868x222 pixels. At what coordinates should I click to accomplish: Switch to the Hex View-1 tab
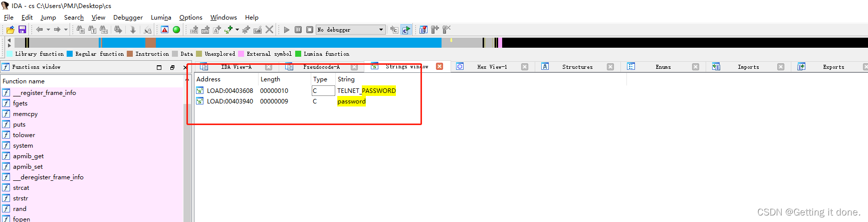[492, 67]
